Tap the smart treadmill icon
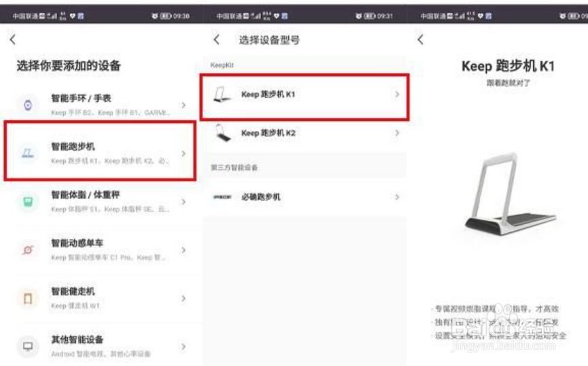Viewport: 588px width, 366px height. pos(28,153)
